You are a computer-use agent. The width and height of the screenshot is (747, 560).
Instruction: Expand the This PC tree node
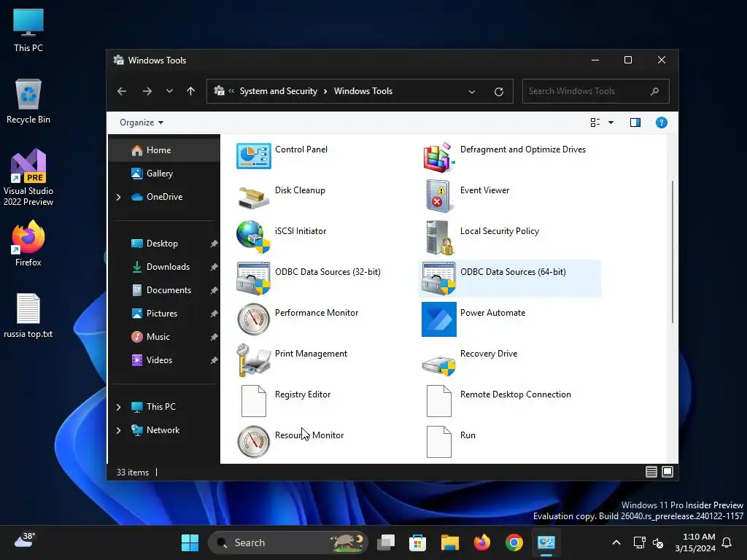[x=119, y=407]
